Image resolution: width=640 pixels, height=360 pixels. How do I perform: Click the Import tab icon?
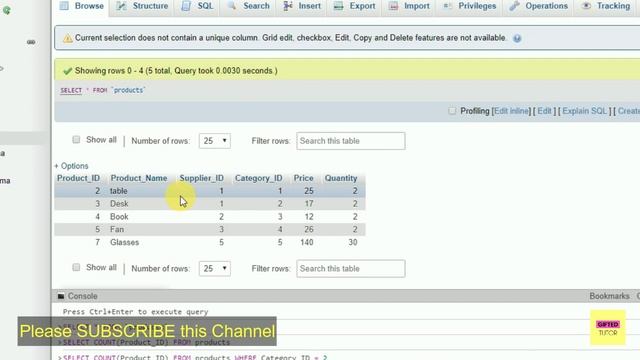393,6
